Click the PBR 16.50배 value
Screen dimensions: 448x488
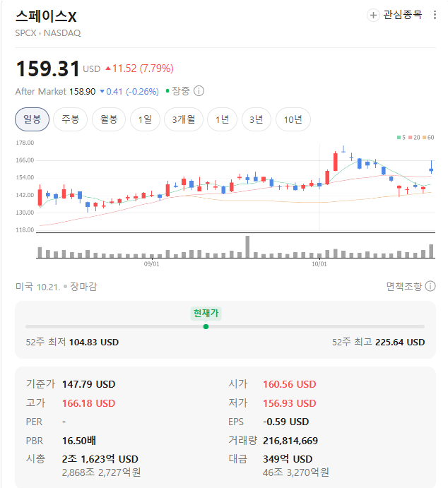[79, 441]
